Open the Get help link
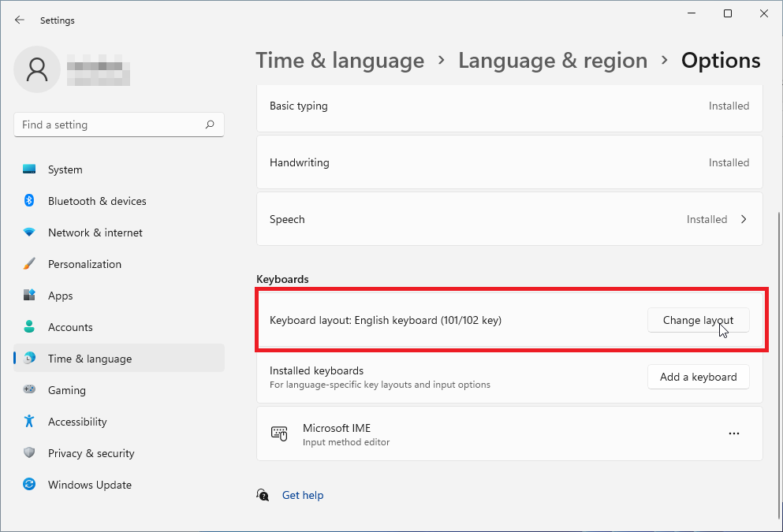This screenshot has height=532, width=783. tap(303, 495)
